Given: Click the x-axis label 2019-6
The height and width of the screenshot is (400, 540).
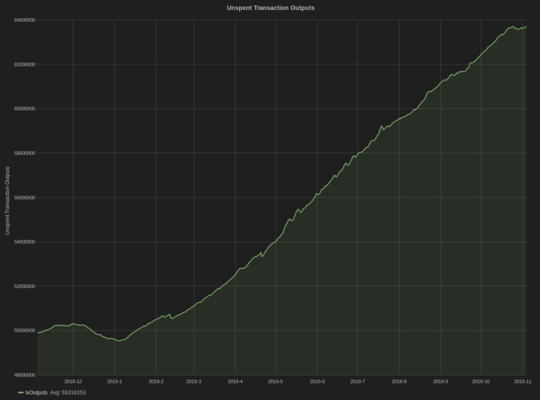Looking at the screenshot, I should 317,381.
